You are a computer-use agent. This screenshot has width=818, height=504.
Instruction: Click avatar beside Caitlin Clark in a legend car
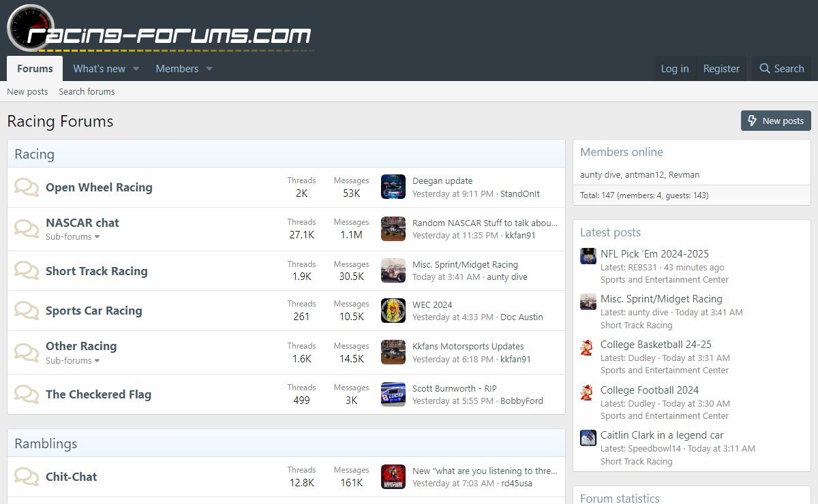pos(588,438)
